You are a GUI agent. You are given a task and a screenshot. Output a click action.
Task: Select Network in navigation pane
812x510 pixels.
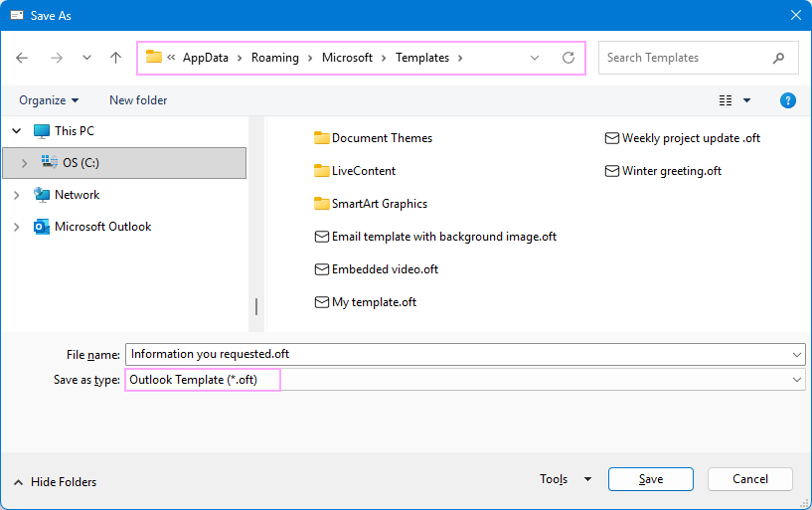pos(78,195)
